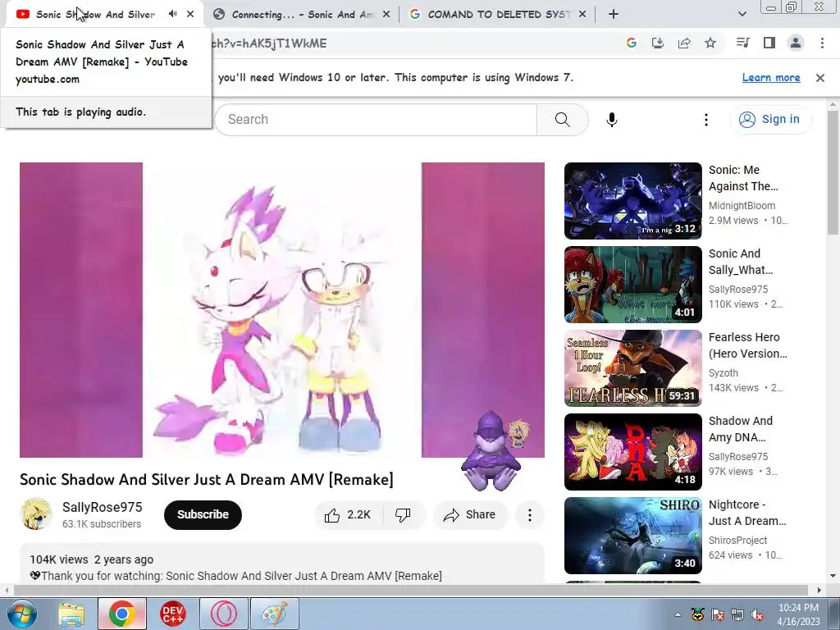Click the ShirosProject channel name

[x=737, y=540]
